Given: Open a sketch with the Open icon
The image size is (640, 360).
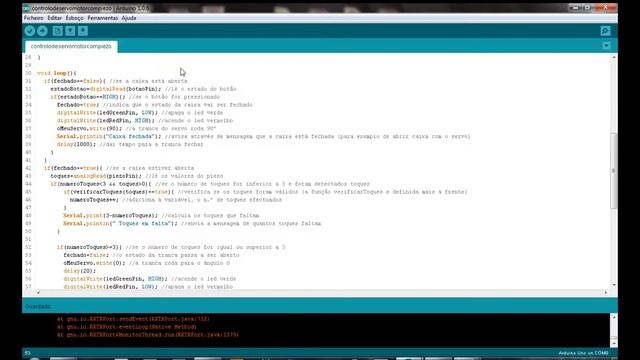Looking at the screenshot, I should (x=70, y=31).
